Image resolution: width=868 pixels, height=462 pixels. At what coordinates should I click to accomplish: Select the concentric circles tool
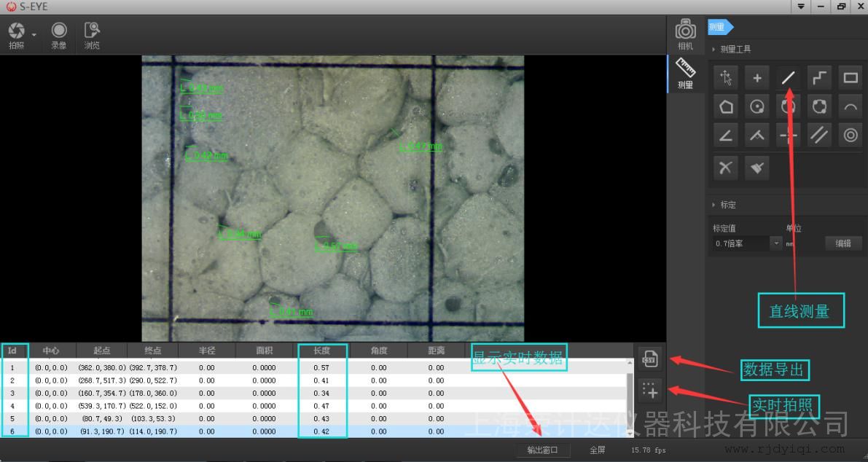coord(850,136)
